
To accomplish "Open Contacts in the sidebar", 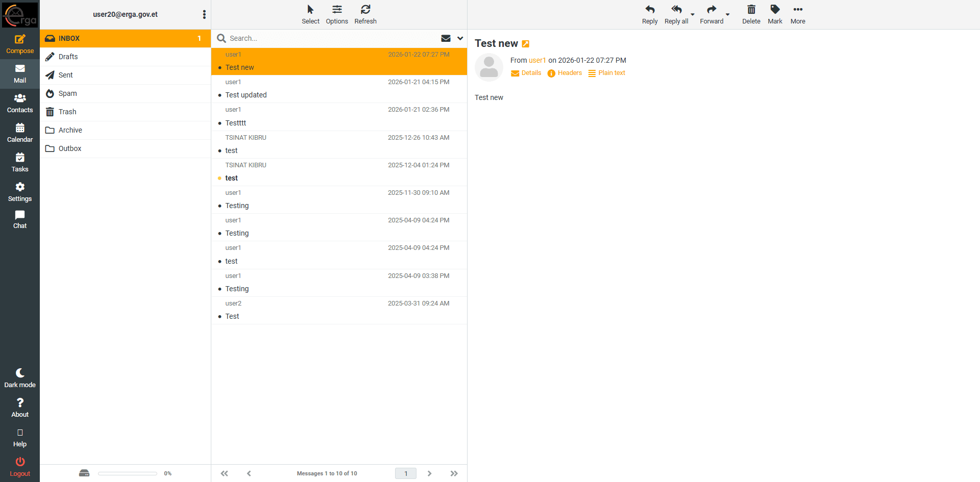I will 20,104.
